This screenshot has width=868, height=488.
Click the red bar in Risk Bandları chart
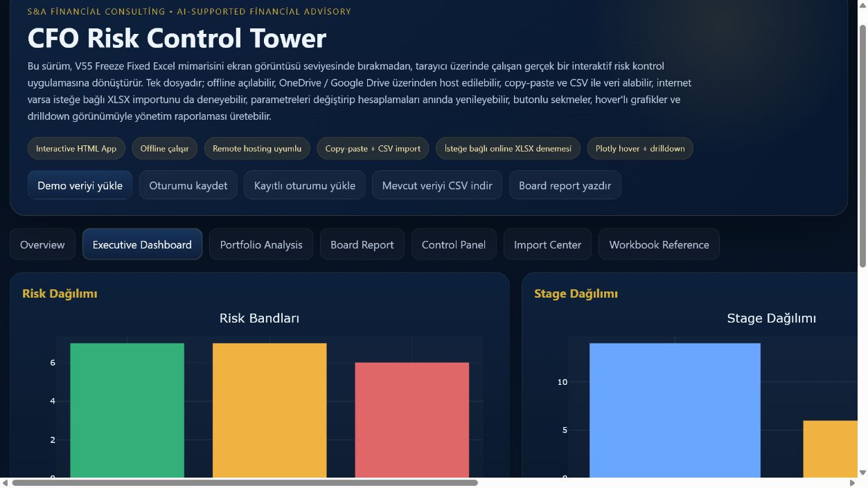(412, 419)
